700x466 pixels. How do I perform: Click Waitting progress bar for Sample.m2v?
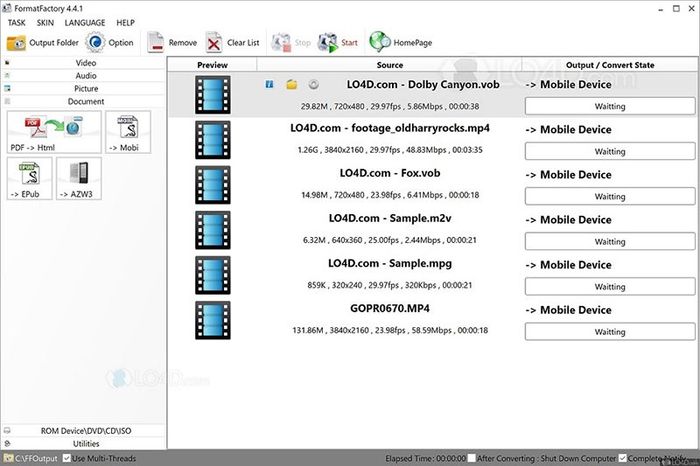(610, 241)
